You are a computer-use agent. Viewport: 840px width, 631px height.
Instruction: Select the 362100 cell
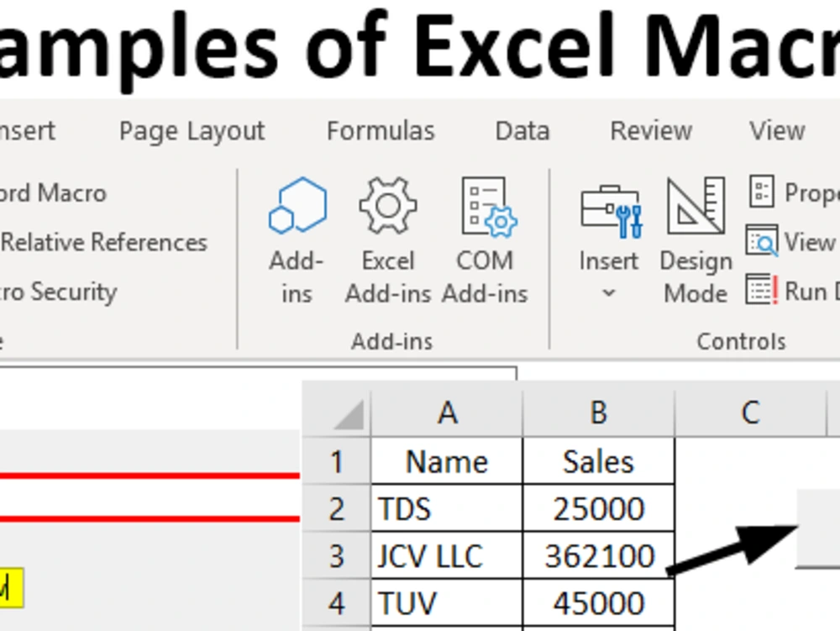[x=599, y=556]
